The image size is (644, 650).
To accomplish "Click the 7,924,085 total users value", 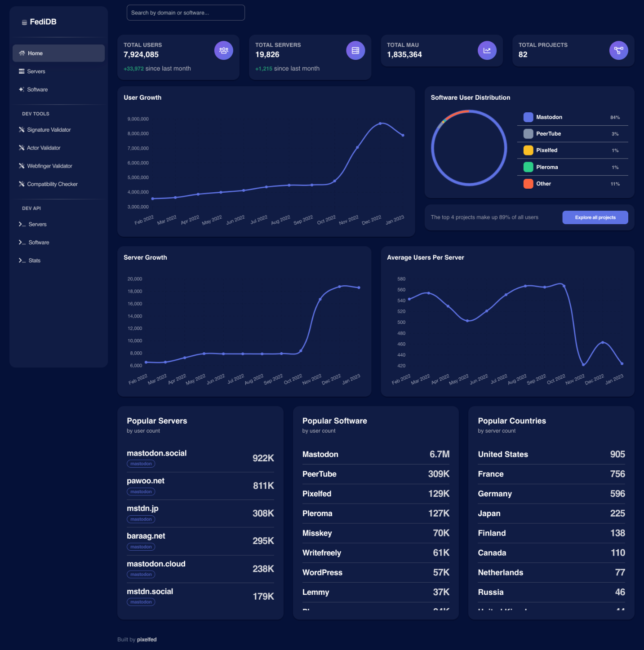I will click(141, 55).
